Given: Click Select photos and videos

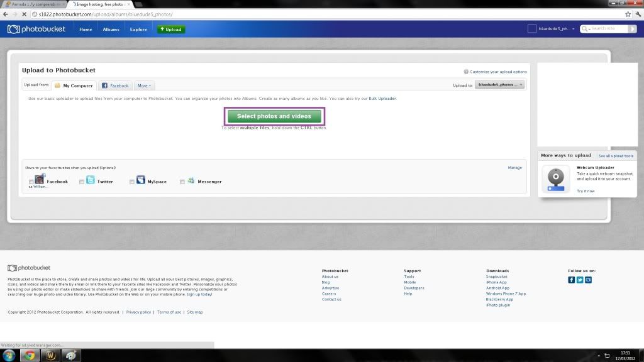Looking at the screenshot, I should tap(274, 116).
